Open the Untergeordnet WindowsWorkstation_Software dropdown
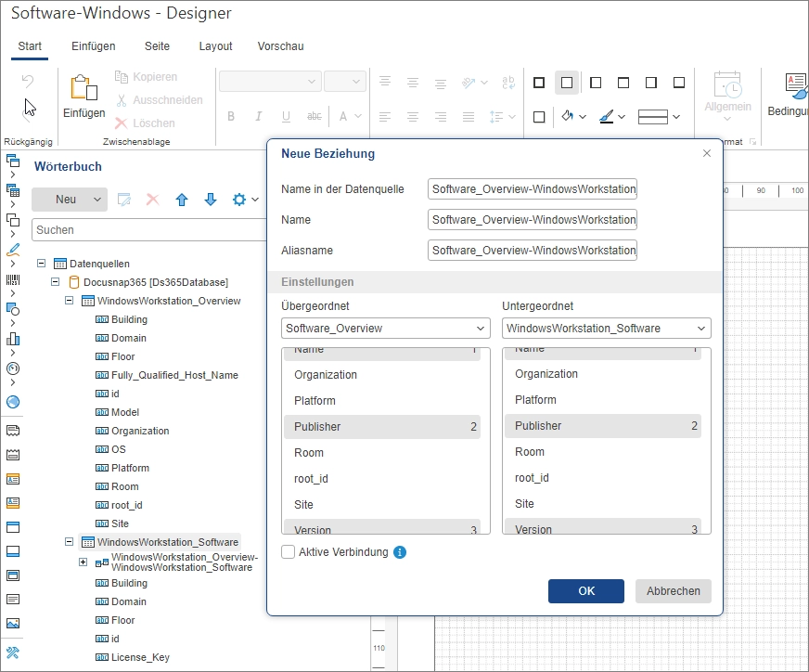809x672 pixels. (x=607, y=328)
